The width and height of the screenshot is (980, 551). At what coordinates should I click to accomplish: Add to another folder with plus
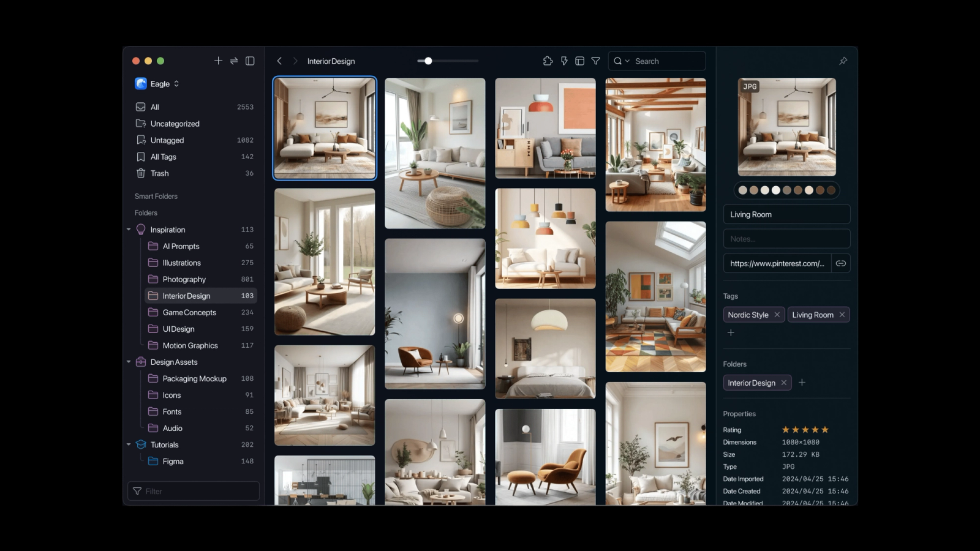point(802,383)
